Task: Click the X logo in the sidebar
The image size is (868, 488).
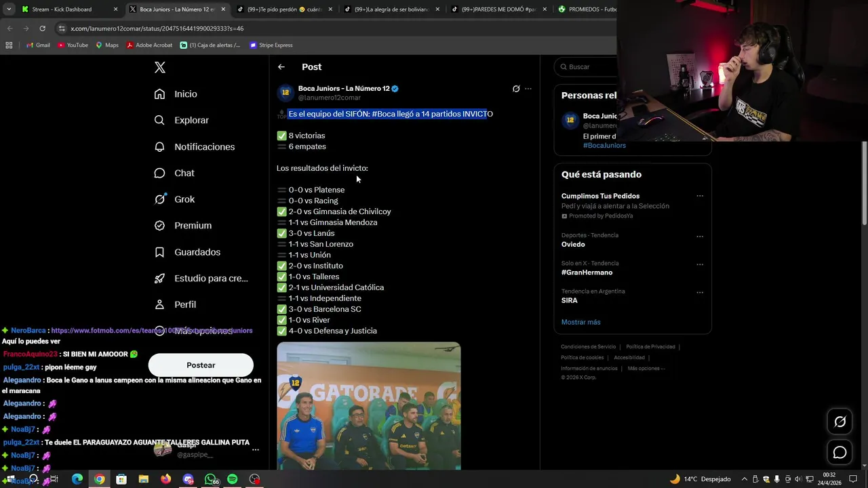Action: tap(160, 67)
